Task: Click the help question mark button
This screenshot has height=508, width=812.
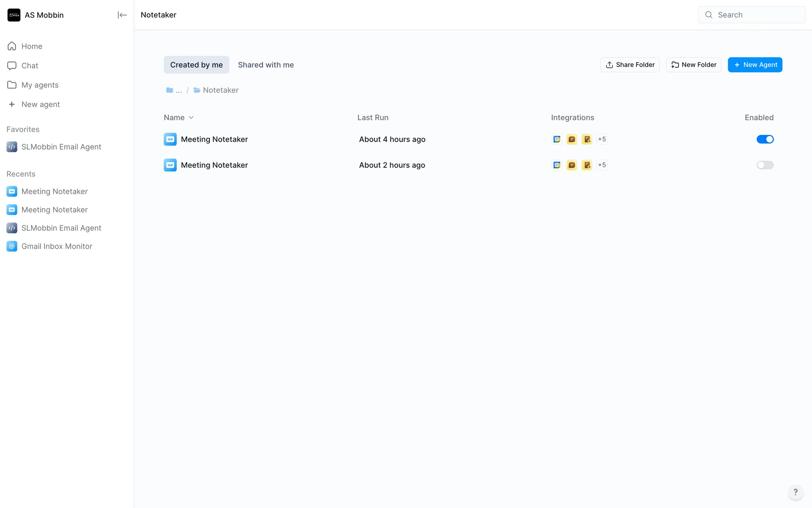Action: tap(795, 492)
